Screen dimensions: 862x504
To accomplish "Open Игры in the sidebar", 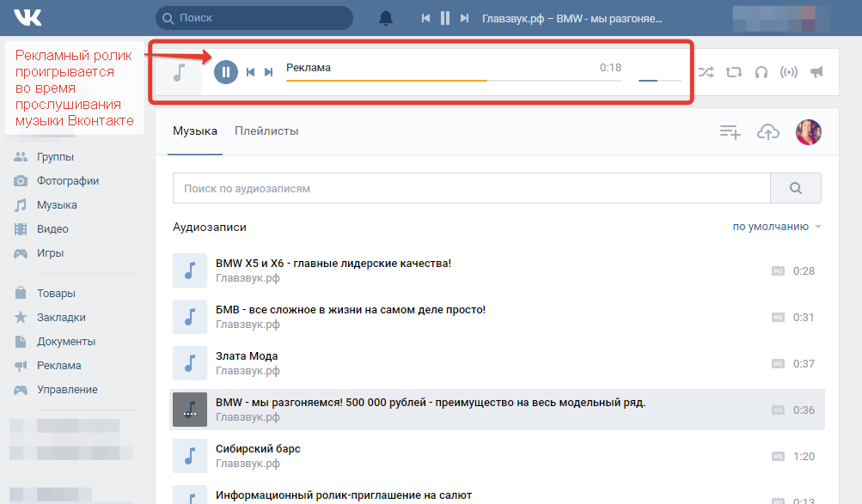I will click(x=50, y=253).
